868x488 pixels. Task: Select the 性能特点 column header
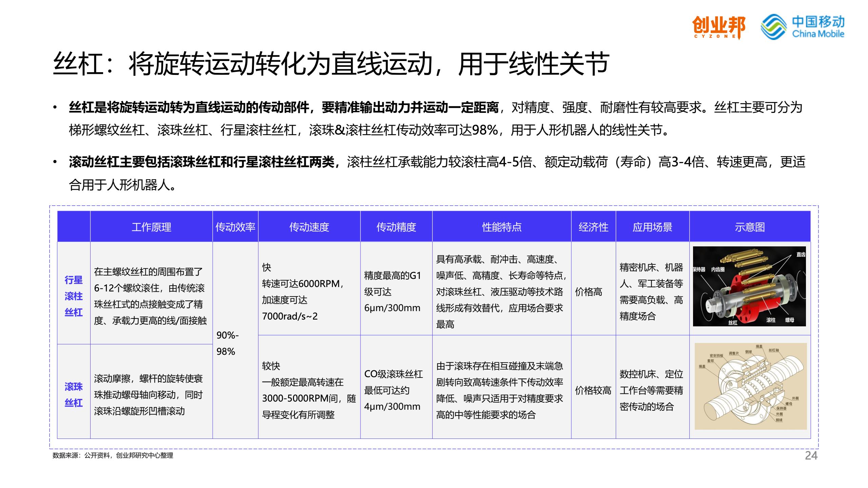[501, 227]
